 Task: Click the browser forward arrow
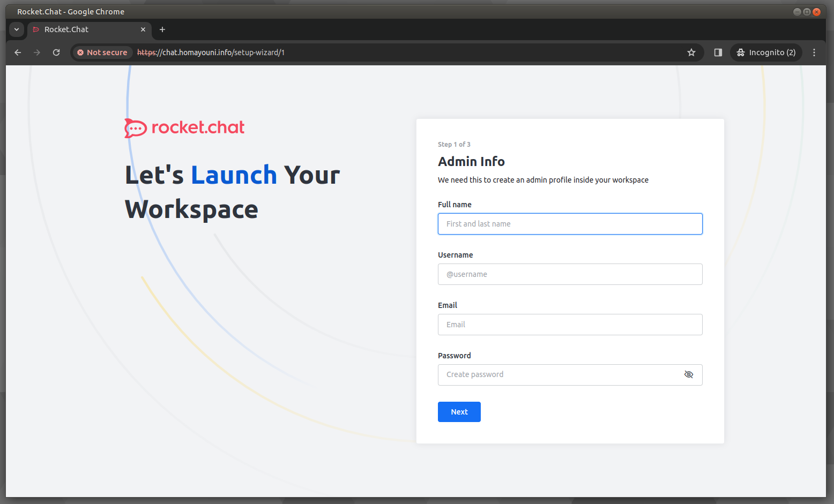[37, 52]
